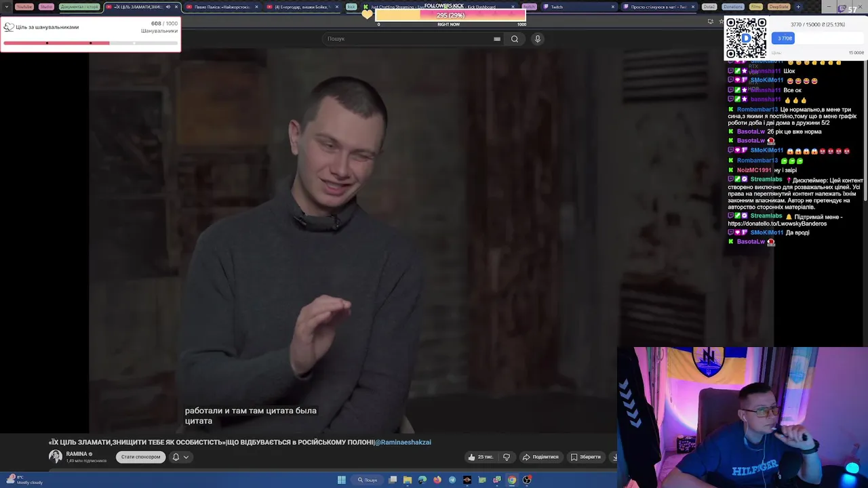Viewport: 868px width, 488px height.
Task: Open Task View on taskbar
Action: tap(393, 480)
